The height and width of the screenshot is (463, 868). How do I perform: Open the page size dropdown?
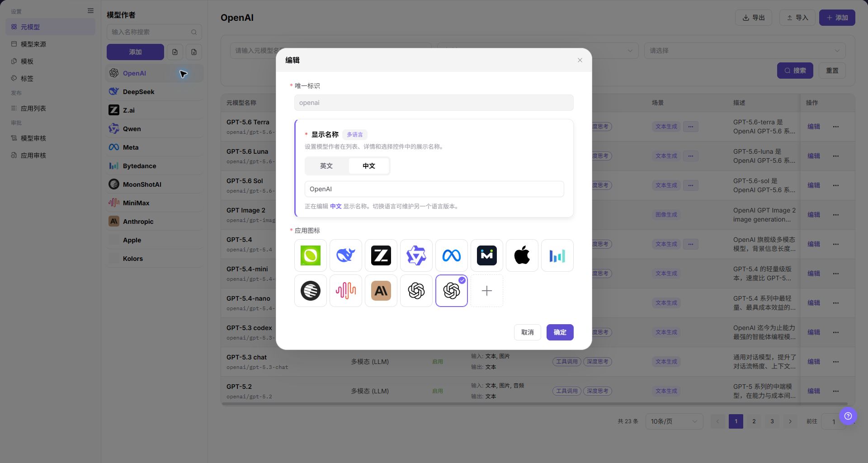pos(674,421)
